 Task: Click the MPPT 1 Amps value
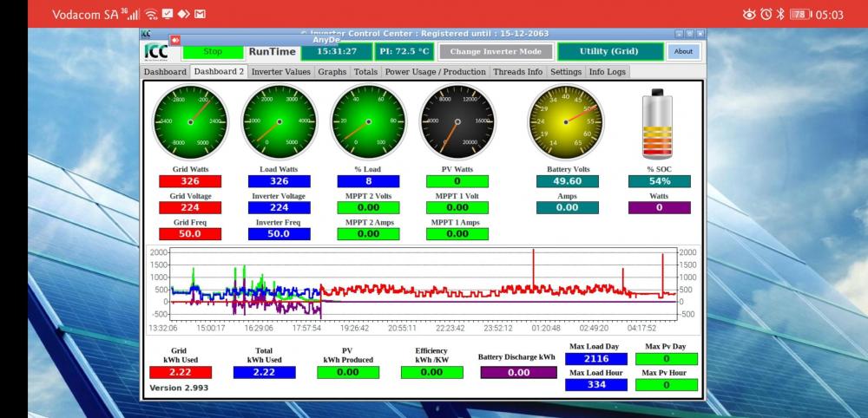457,234
